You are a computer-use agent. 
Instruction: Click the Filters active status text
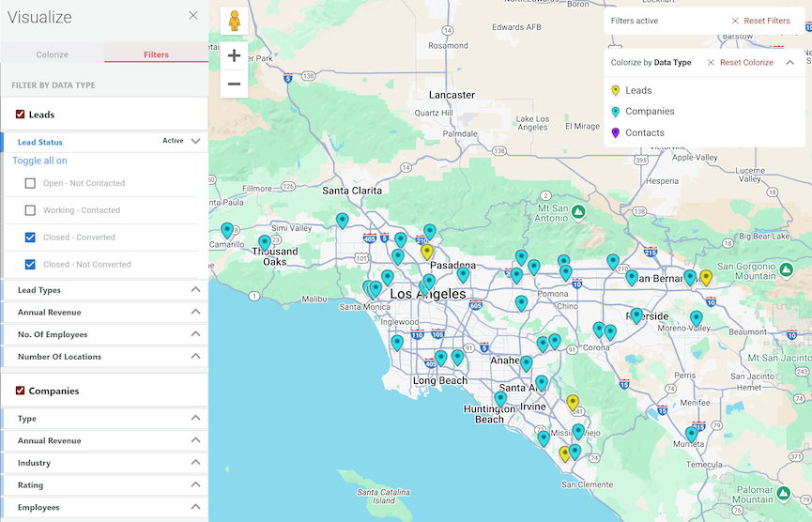point(635,21)
